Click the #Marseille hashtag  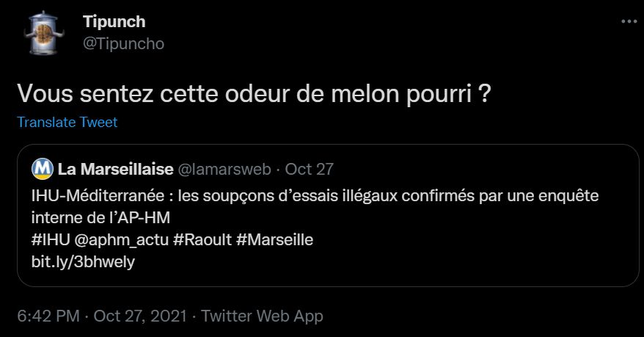[275, 240]
